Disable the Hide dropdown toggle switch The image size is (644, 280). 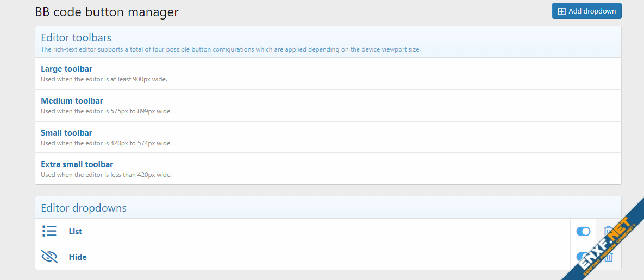(582, 257)
